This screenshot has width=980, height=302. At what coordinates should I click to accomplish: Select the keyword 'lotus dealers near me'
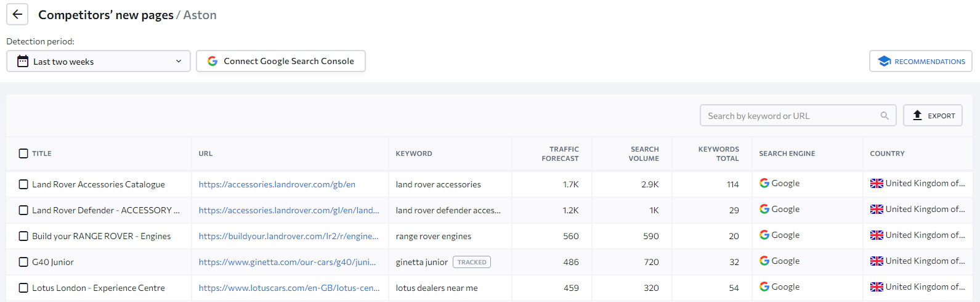click(437, 288)
